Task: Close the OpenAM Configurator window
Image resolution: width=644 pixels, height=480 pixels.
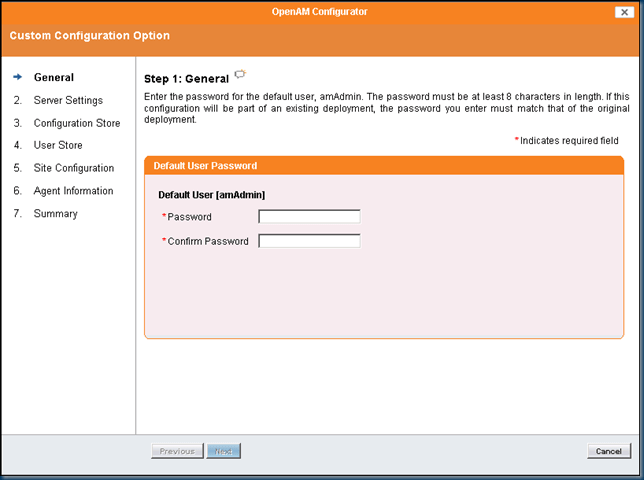Action: click(621, 12)
